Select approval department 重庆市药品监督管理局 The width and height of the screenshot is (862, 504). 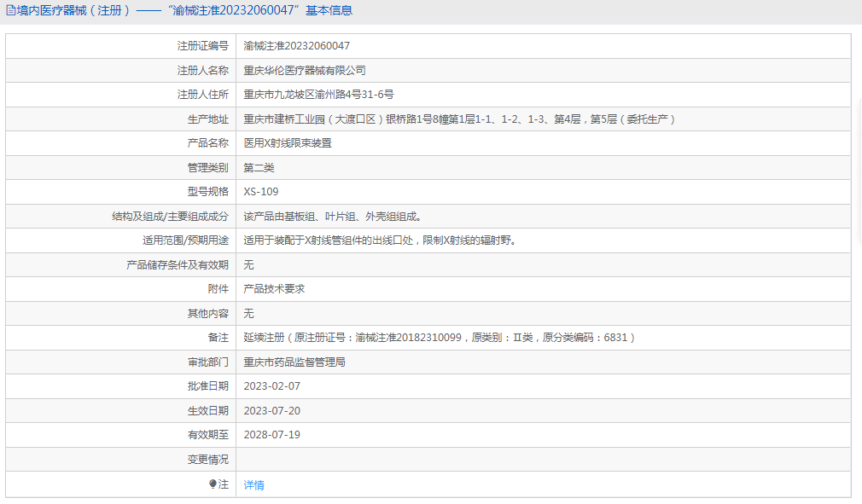(294, 362)
